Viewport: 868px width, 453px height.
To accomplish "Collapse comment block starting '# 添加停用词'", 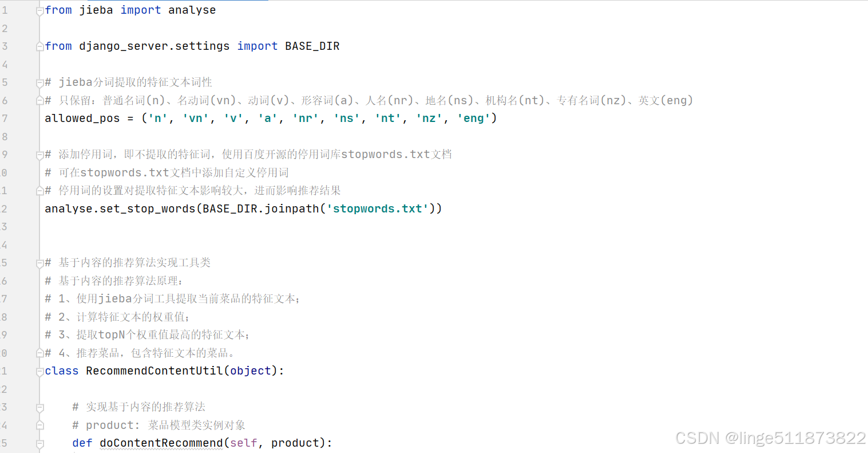I will (40, 155).
